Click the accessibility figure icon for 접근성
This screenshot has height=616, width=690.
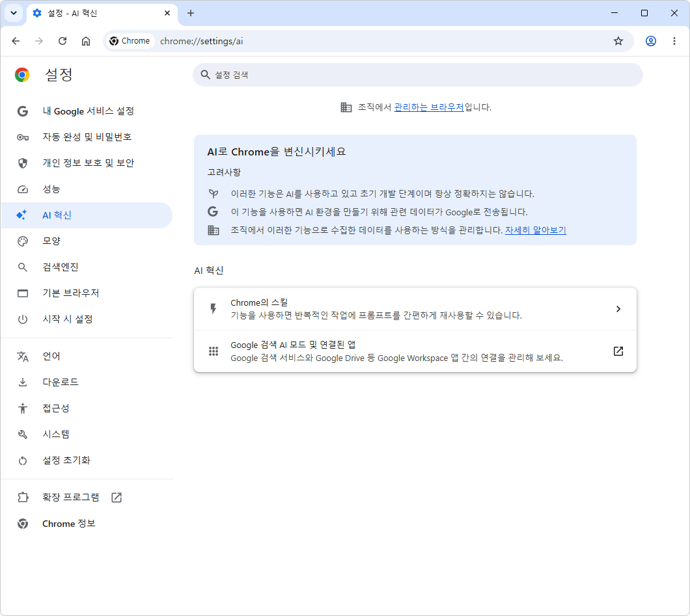tap(23, 408)
